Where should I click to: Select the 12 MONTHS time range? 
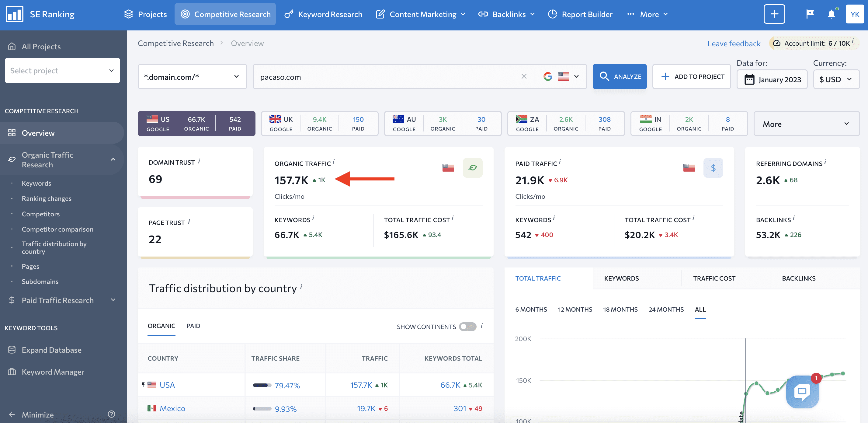pyautogui.click(x=575, y=309)
